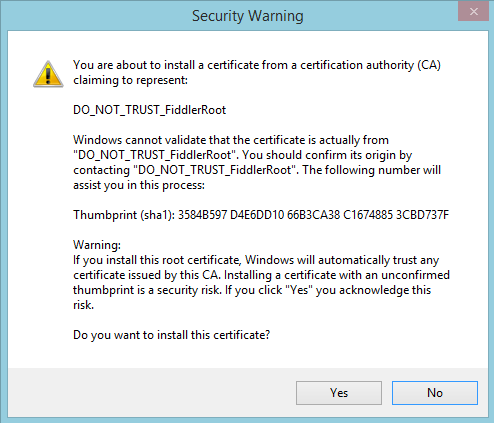Click the "Do you want to install" question
The image size is (494, 423).
[x=171, y=335]
